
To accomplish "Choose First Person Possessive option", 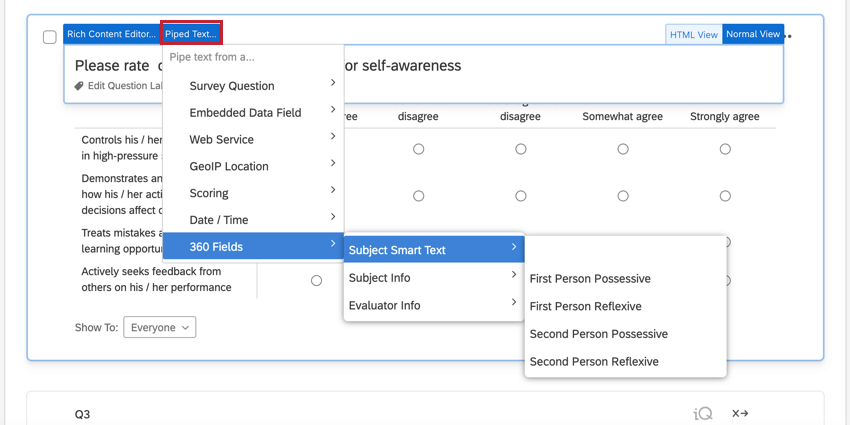I will coord(590,279).
